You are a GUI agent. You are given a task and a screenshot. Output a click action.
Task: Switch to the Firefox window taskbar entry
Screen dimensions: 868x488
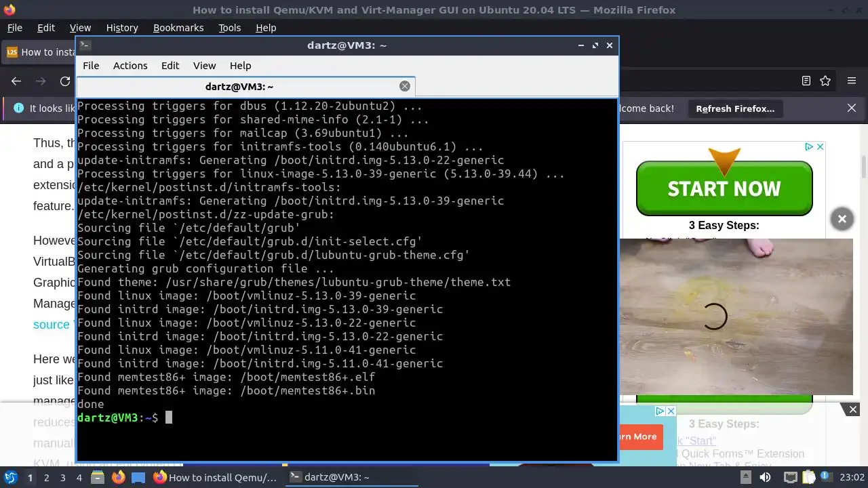click(216, 477)
